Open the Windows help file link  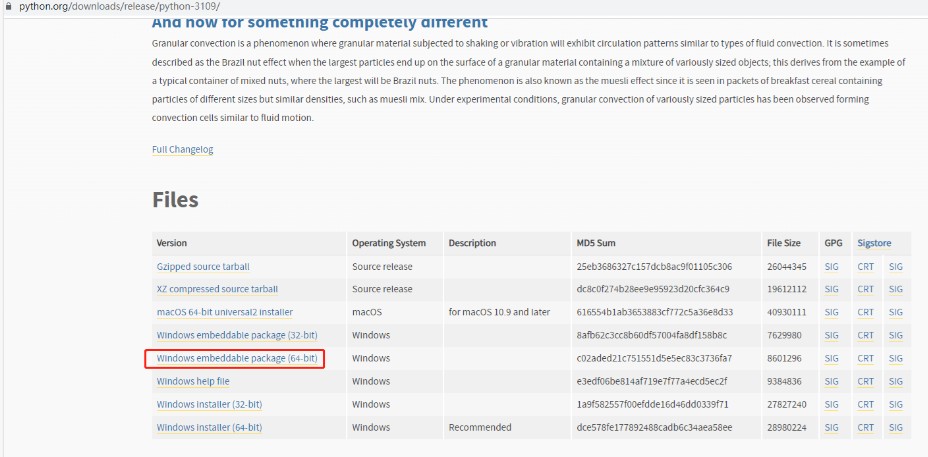coord(193,381)
